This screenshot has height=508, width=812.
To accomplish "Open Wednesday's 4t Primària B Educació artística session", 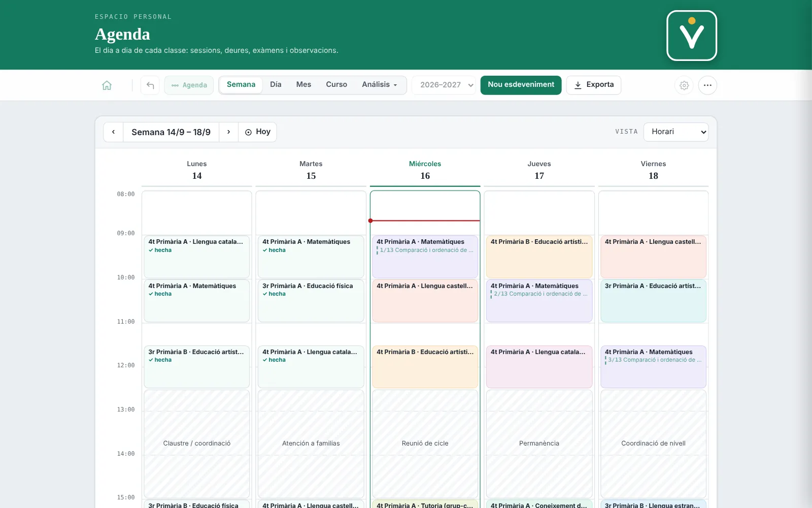I will (x=425, y=367).
